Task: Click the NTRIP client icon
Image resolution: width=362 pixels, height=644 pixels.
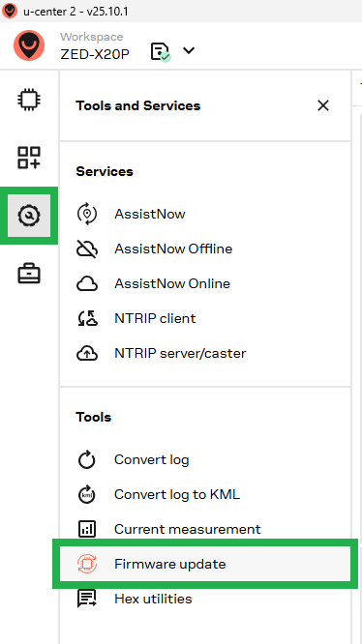Action: [87, 319]
